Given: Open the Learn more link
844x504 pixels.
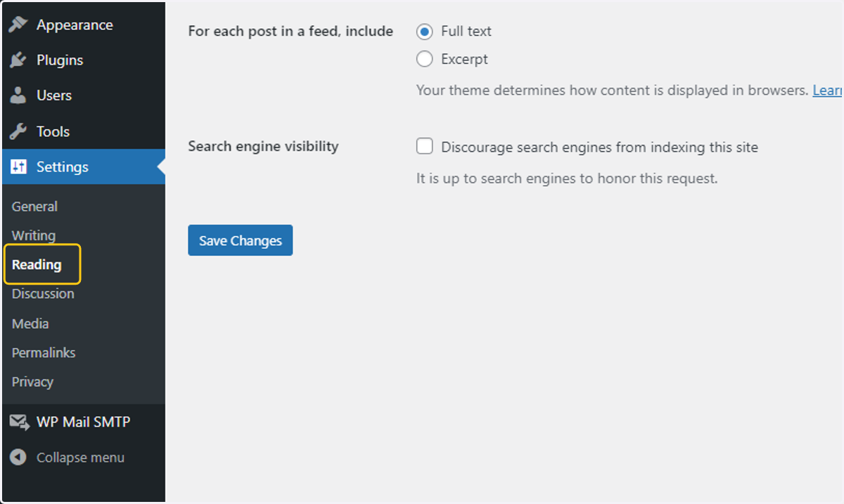Looking at the screenshot, I should pyautogui.click(x=828, y=91).
